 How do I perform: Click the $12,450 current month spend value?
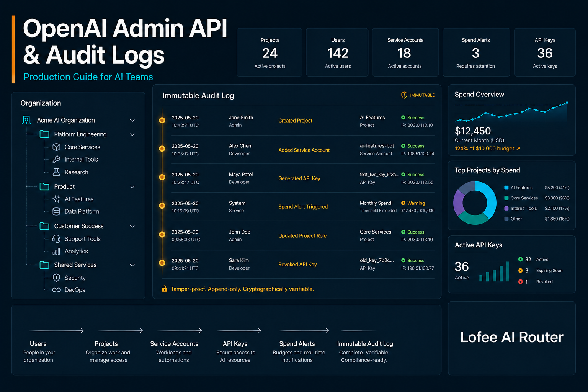(473, 131)
